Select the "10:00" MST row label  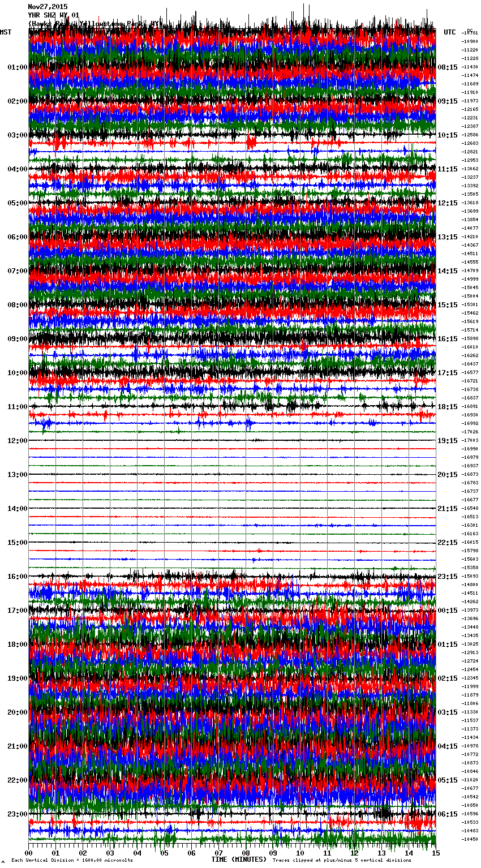(18, 373)
